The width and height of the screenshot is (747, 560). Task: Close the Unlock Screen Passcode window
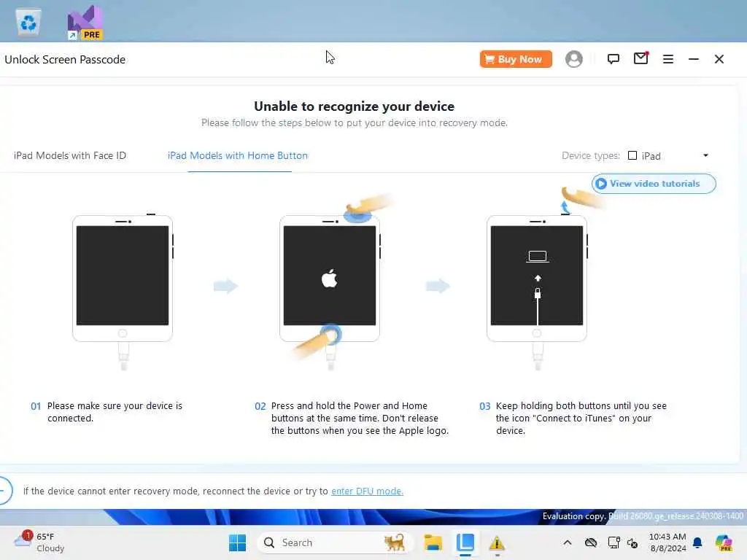click(x=719, y=59)
